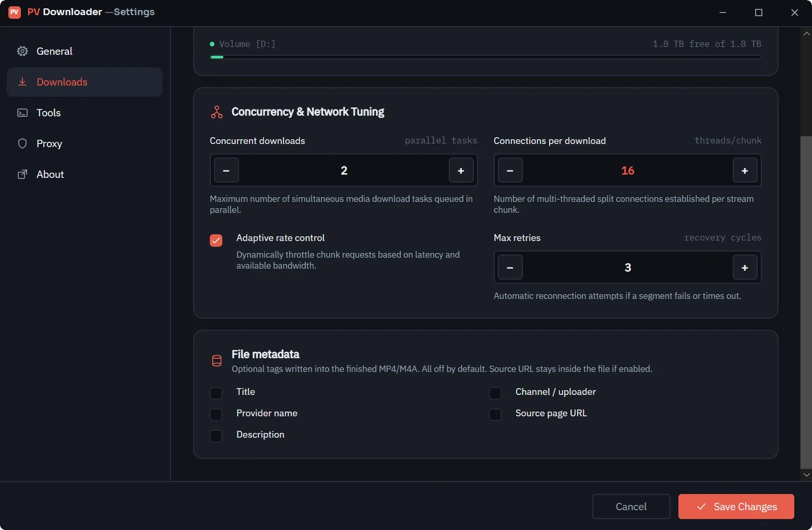Increase Concurrent downloads with plus button
This screenshot has width=812, height=530.
tap(461, 170)
